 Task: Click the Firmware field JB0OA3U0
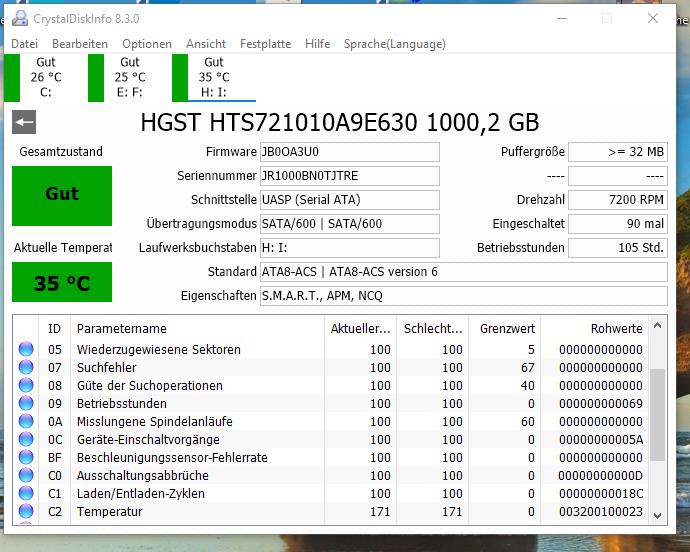click(x=350, y=152)
